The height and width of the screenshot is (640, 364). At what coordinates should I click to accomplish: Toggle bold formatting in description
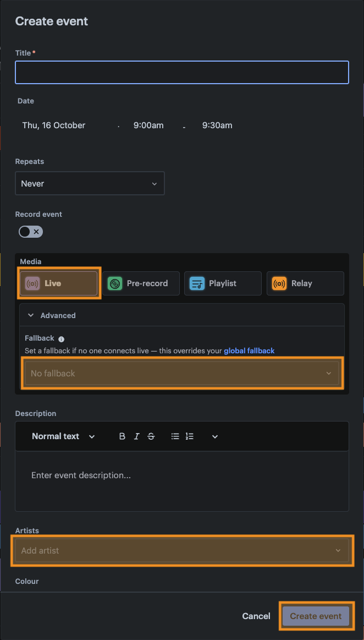122,436
